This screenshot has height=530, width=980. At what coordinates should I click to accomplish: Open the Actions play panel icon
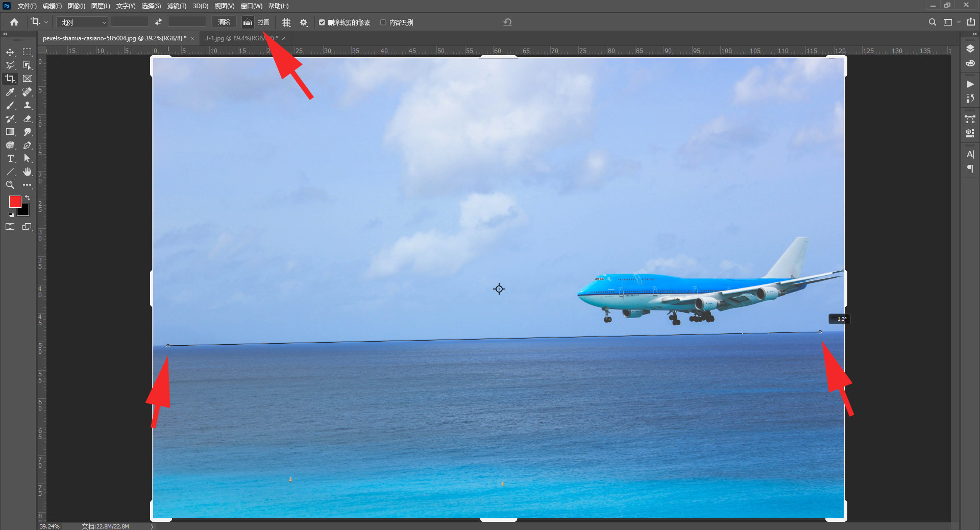pos(970,84)
